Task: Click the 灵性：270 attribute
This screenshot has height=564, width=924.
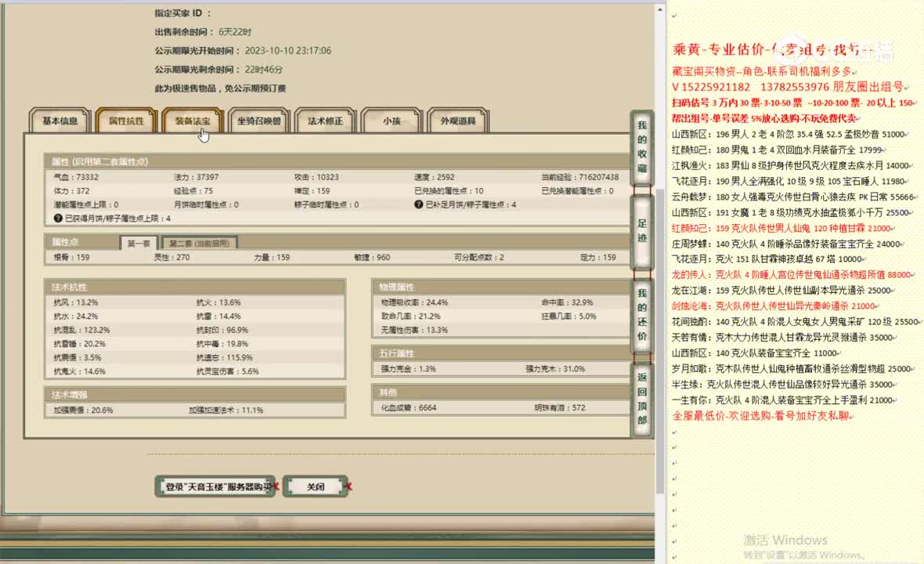Action: point(171,258)
